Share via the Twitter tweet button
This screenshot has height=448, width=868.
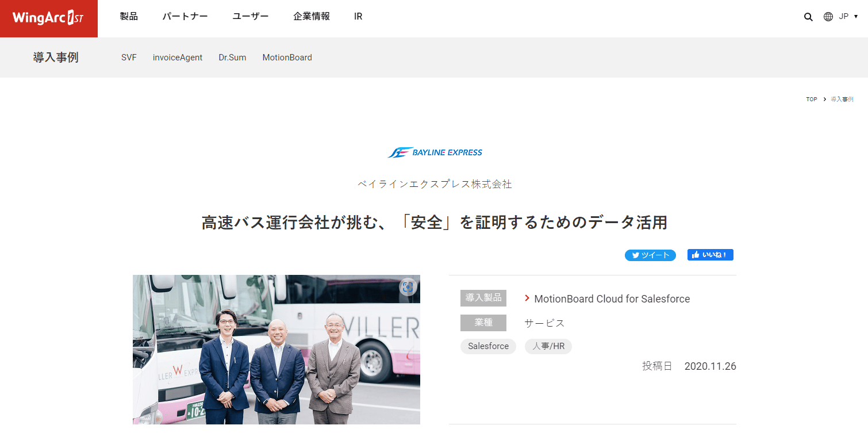[x=650, y=255]
